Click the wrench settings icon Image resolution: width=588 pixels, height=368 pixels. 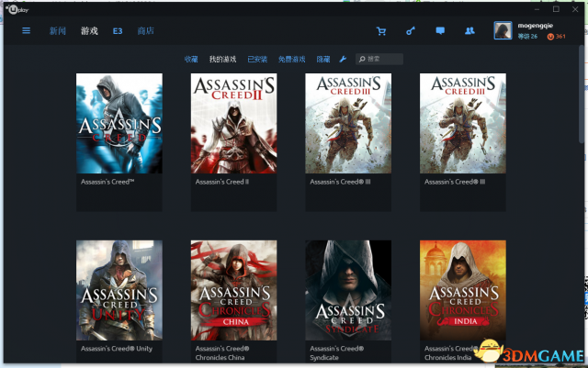point(343,59)
